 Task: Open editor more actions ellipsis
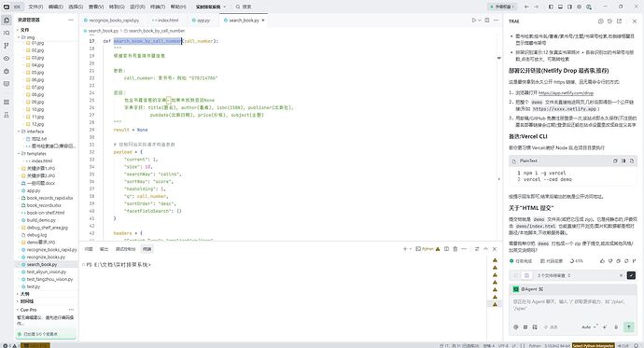[x=497, y=21]
